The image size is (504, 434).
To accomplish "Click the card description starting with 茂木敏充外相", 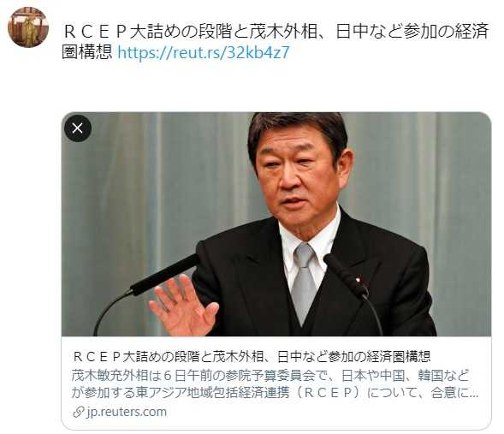I will point(275,384).
